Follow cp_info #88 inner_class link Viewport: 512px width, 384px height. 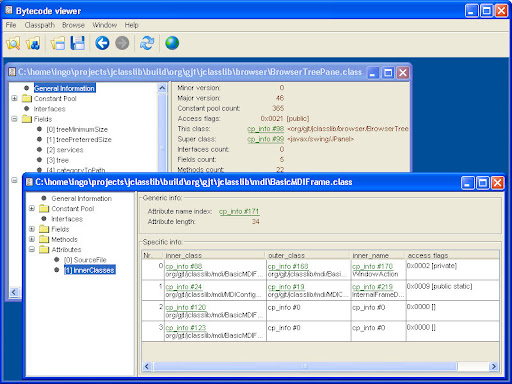tap(184, 266)
